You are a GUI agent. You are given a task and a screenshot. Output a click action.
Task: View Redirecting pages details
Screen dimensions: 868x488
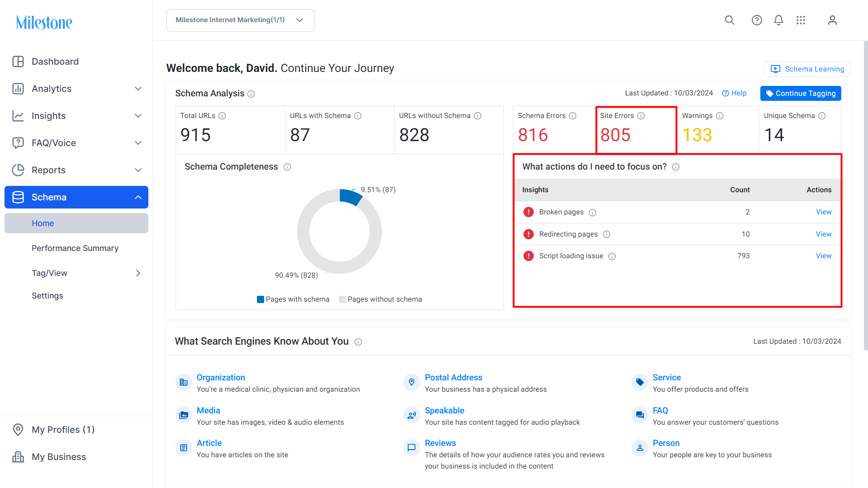point(824,234)
